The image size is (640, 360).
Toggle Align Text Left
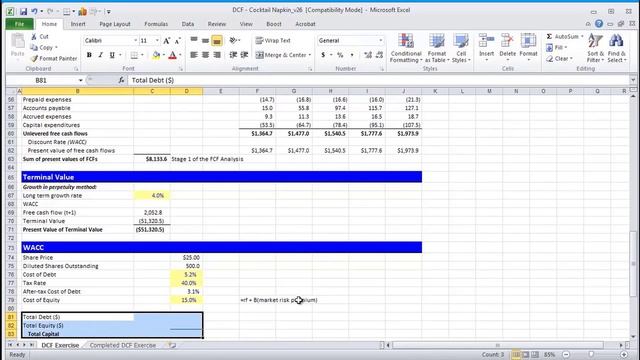point(194,55)
